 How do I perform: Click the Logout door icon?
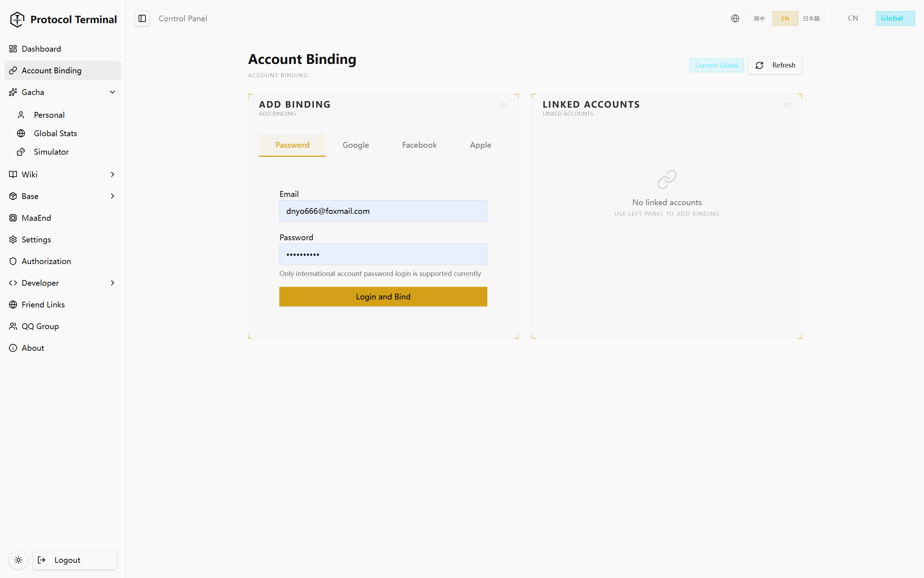coord(42,560)
